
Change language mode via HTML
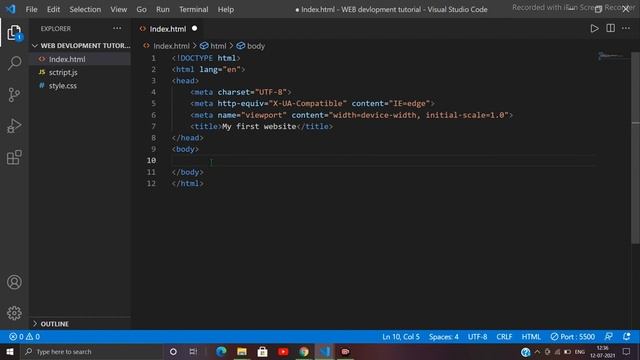click(531, 337)
